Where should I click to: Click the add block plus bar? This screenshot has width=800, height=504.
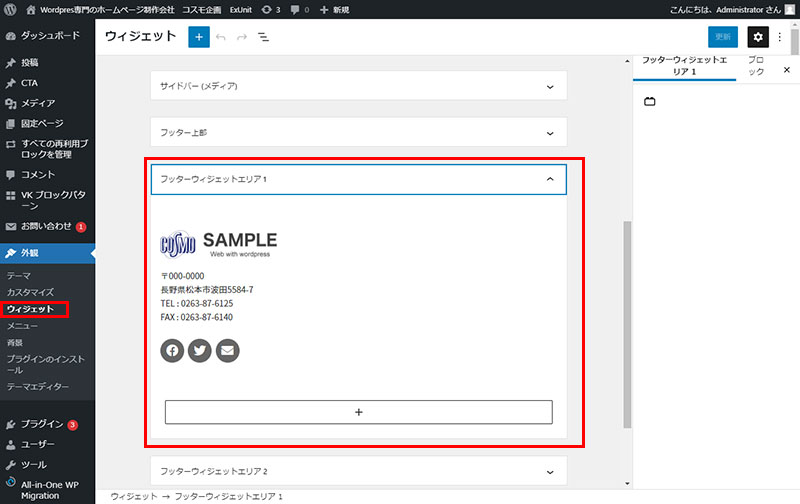tap(358, 412)
